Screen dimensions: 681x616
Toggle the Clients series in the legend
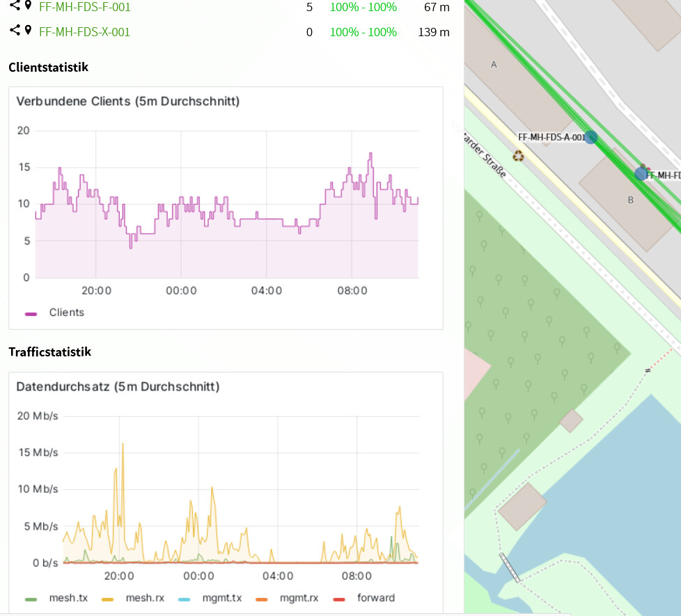66,313
